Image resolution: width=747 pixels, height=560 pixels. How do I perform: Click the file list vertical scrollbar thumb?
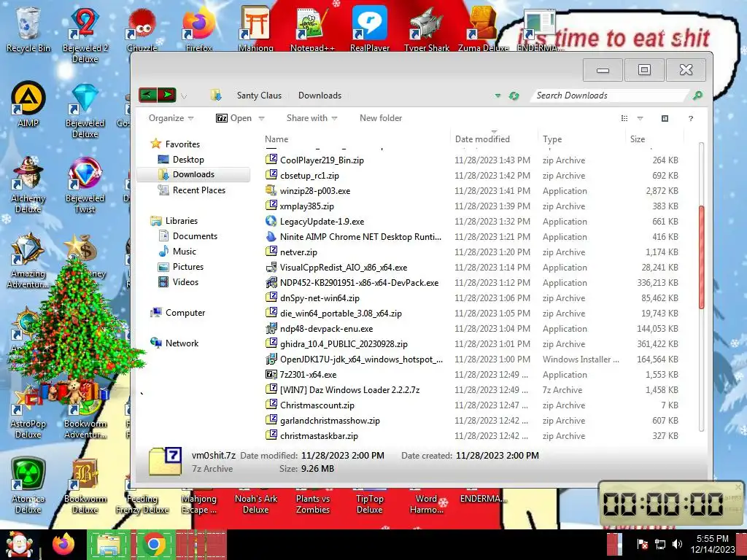tap(701, 257)
